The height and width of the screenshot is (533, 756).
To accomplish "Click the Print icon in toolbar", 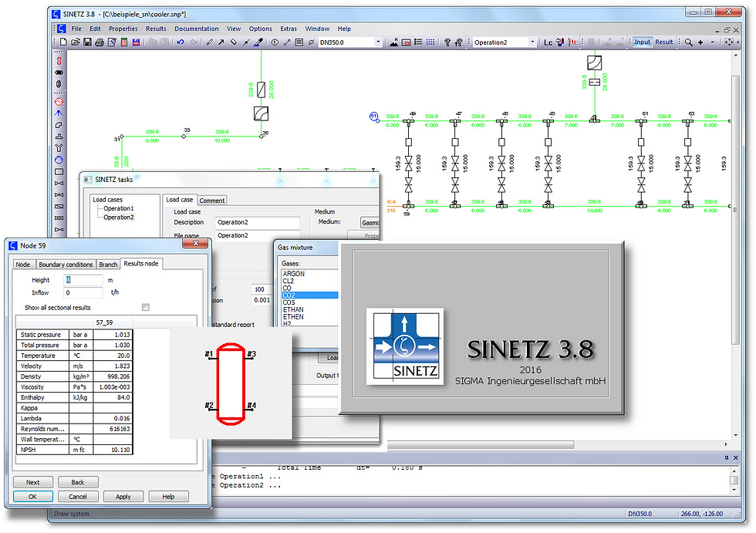I will [x=100, y=42].
